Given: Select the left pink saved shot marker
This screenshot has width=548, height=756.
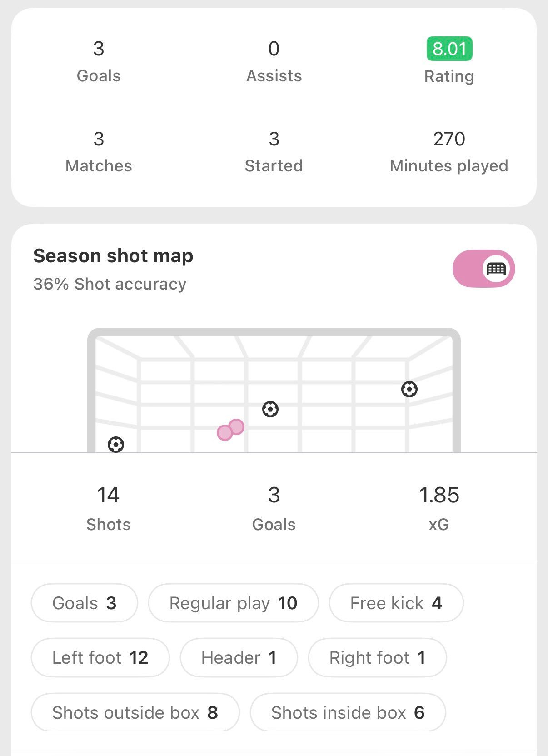Looking at the screenshot, I should [224, 433].
